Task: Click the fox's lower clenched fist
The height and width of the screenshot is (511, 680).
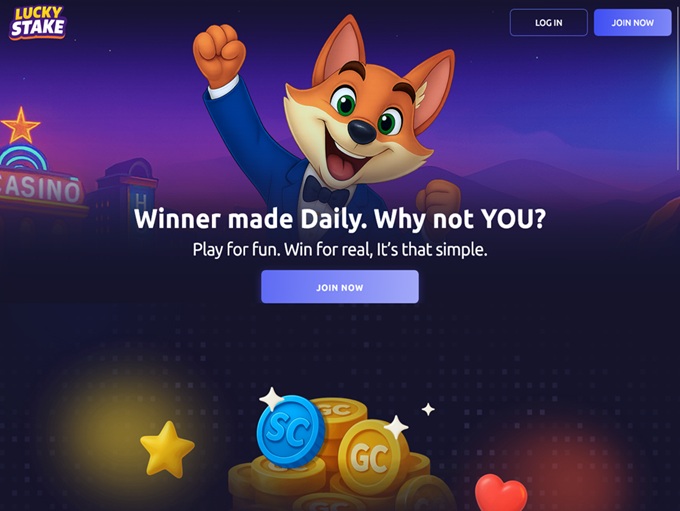Action: pyautogui.click(x=438, y=197)
